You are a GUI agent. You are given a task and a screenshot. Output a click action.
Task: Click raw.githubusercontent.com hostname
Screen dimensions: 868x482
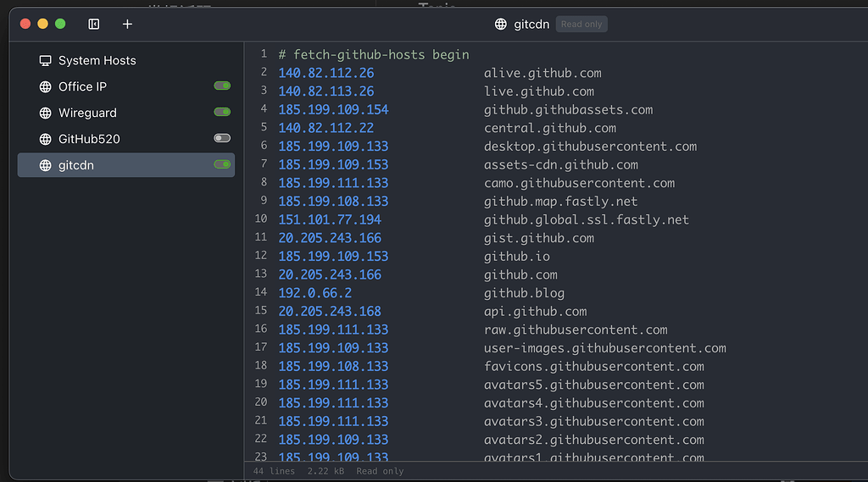(576, 330)
